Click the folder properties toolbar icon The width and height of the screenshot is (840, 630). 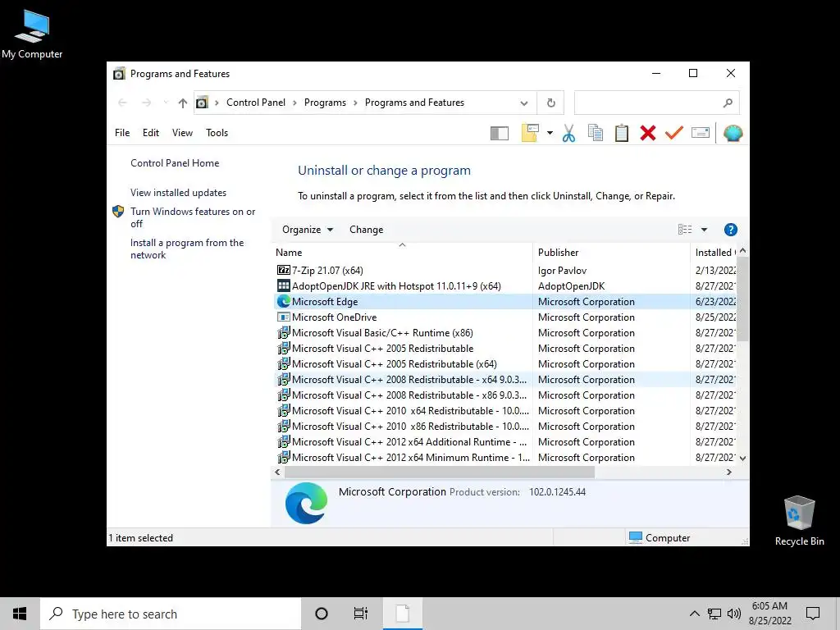530,133
